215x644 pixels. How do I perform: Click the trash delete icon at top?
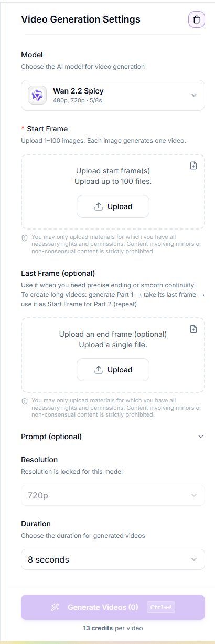coord(196,20)
